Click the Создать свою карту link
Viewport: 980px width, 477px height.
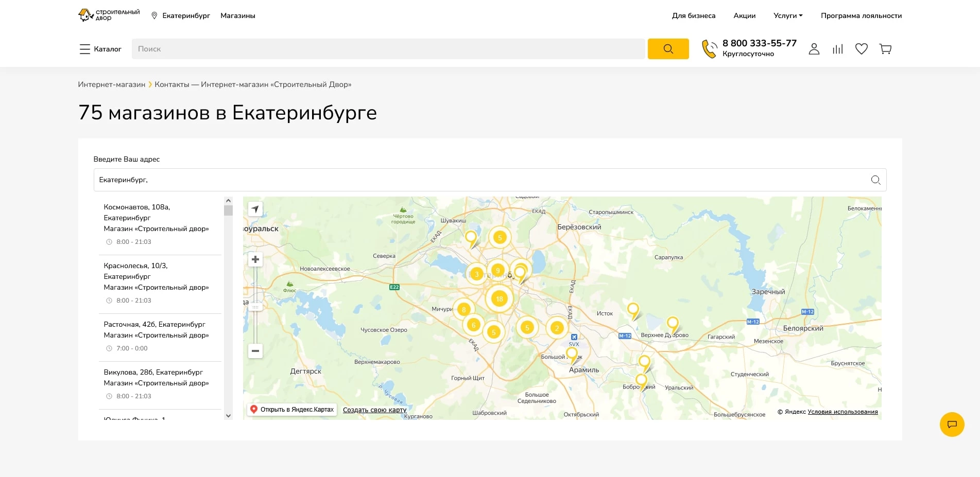click(x=373, y=410)
